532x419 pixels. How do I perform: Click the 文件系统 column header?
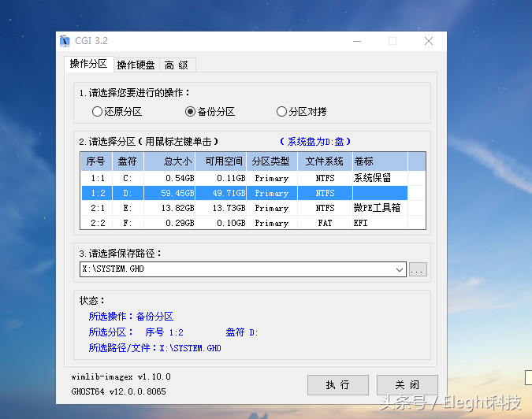tap(325, 161)
